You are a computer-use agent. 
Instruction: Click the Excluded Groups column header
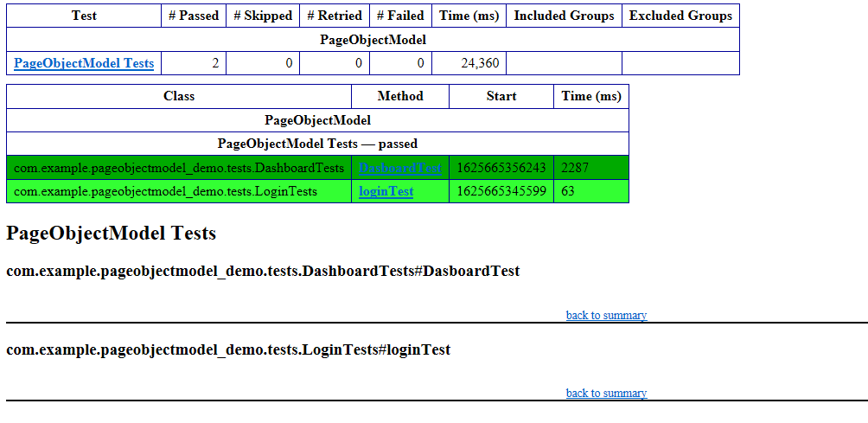(680, 16)
